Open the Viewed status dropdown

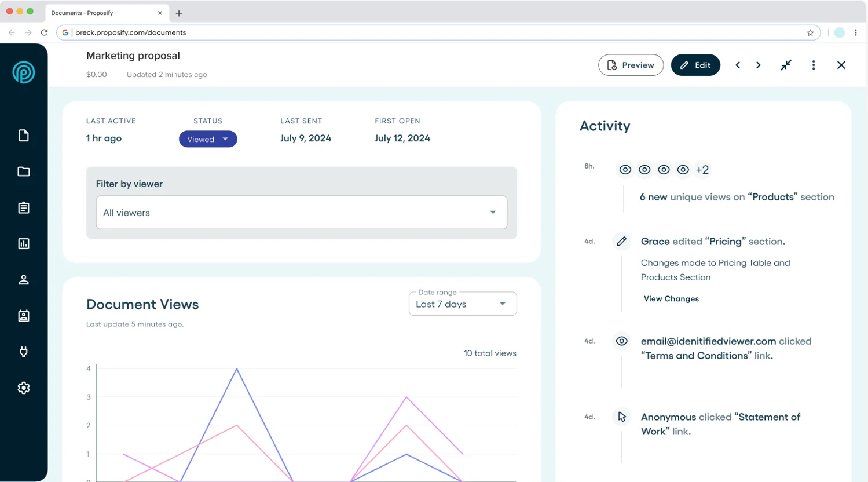click(208, 139)
